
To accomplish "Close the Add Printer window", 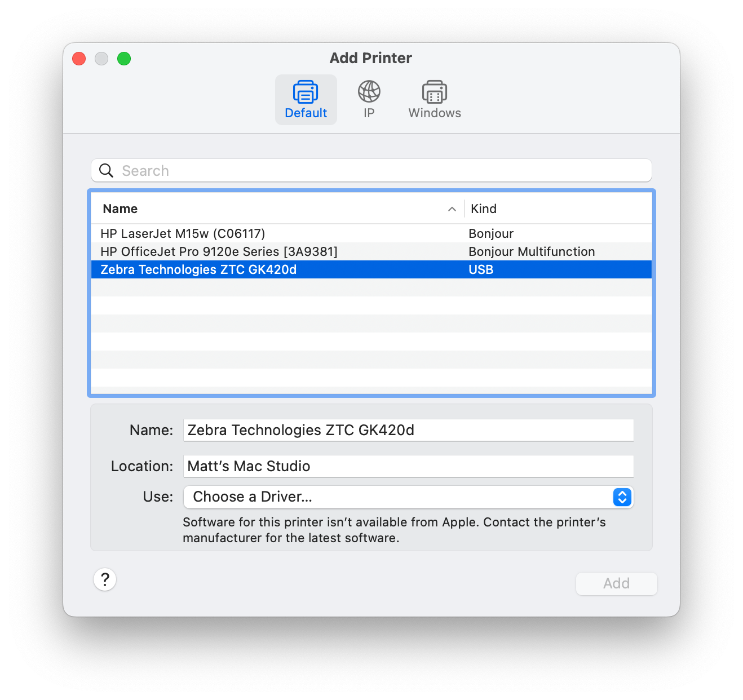I will pyautogui.click(x=79, y=59).
